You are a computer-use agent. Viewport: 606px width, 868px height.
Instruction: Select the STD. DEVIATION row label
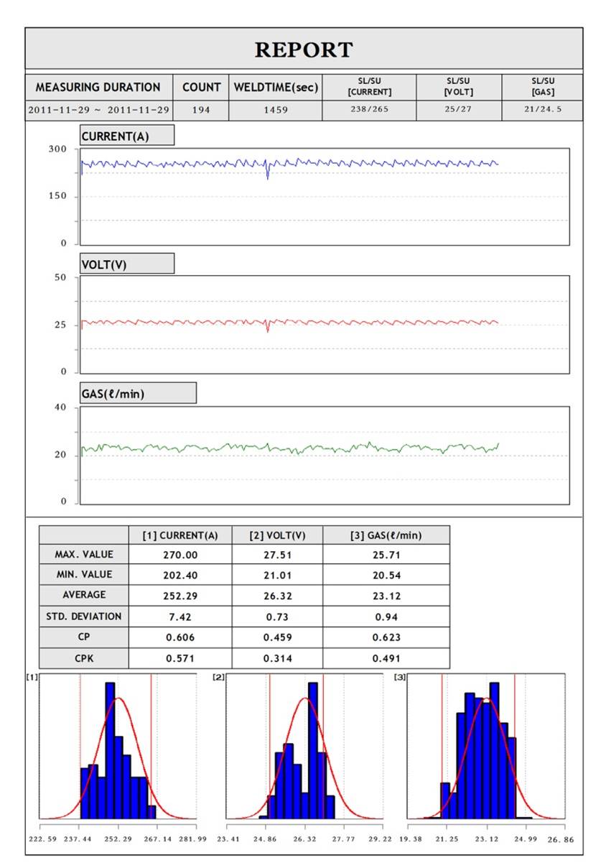(83, 617)
